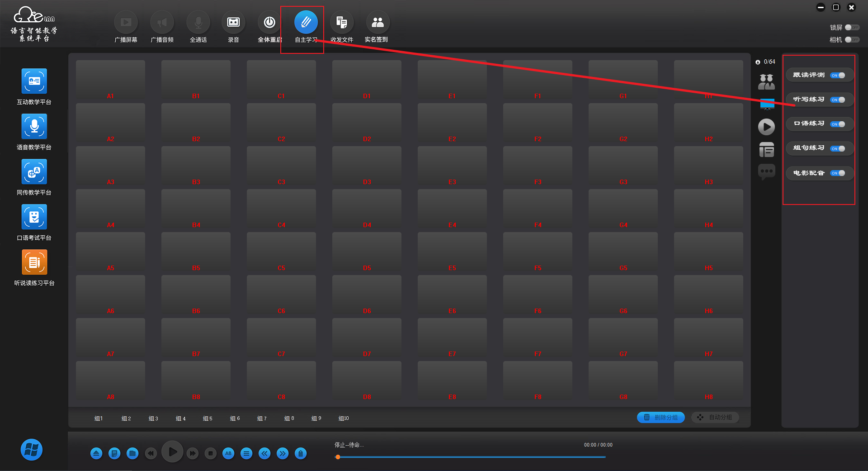Open the 录音 recording tool

coord(233,23)
